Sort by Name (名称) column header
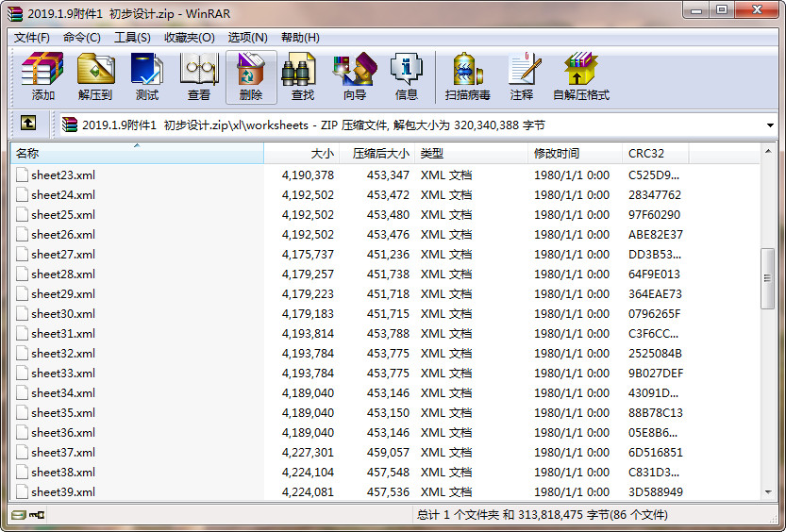This screenshot has width=786, height=532. click(x=137, y=154)
